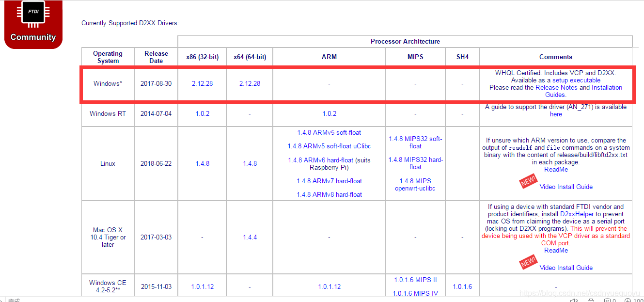Screen dimensions: 644x302
Task: Open the Linux row ReadMe link
Action: (x=556, y=169)
